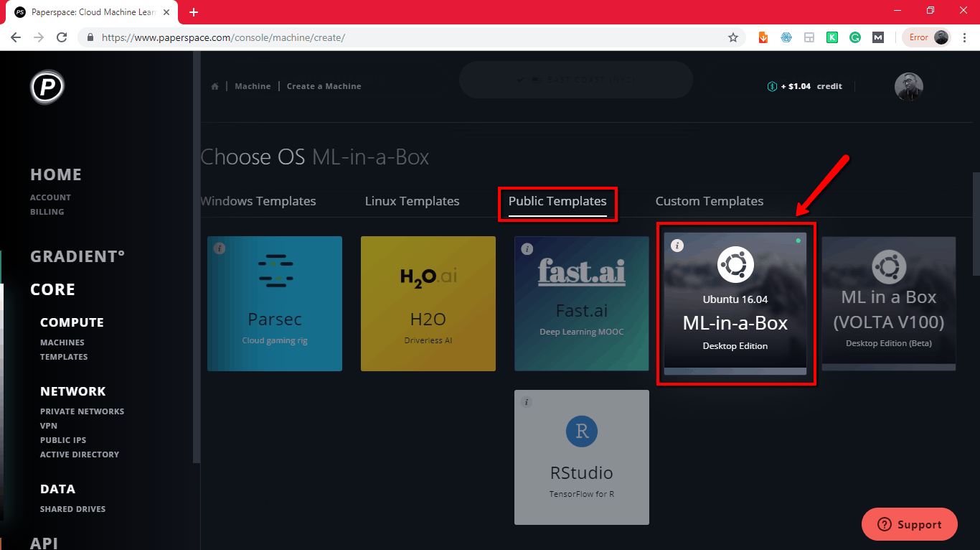Switch to Linux Templates tab
The height and width of the screenshot is (550, 980).
point(412,201)
